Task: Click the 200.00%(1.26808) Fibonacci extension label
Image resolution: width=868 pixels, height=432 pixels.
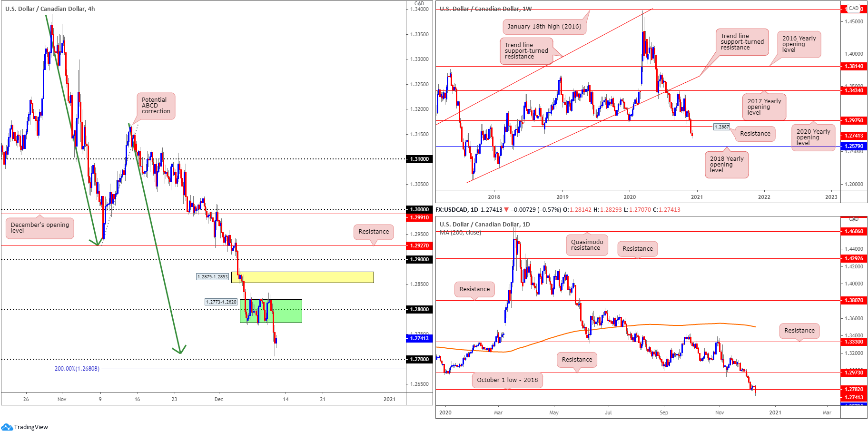Action: coord(77,369)
